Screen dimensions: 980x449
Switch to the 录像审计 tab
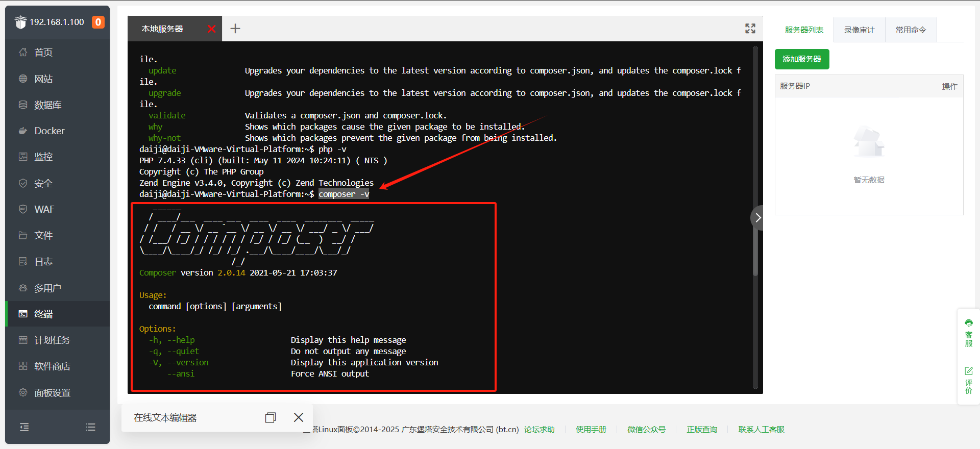(860, 30)
